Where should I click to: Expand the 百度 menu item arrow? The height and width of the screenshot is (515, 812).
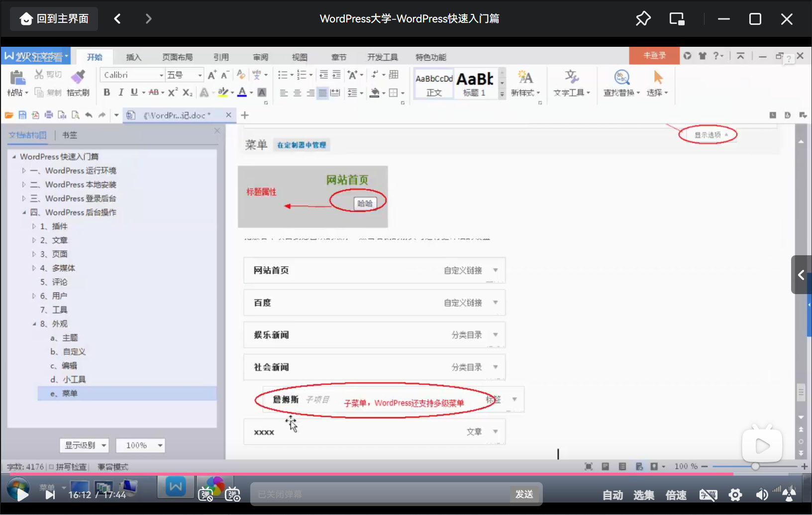496,303
